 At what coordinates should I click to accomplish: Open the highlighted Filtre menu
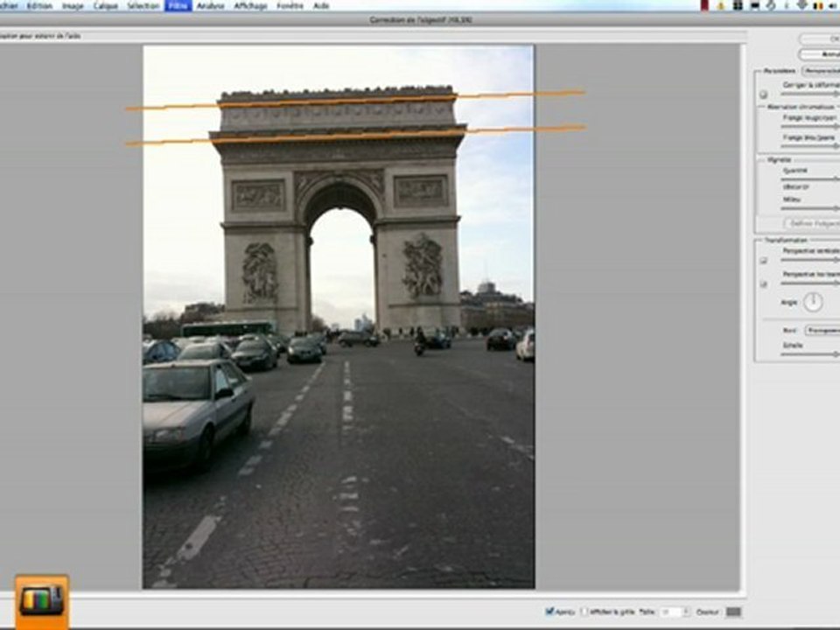tap(178, 6)
